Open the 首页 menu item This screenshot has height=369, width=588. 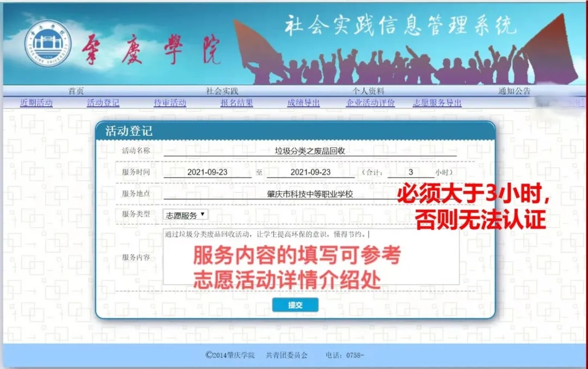point(76,91)
